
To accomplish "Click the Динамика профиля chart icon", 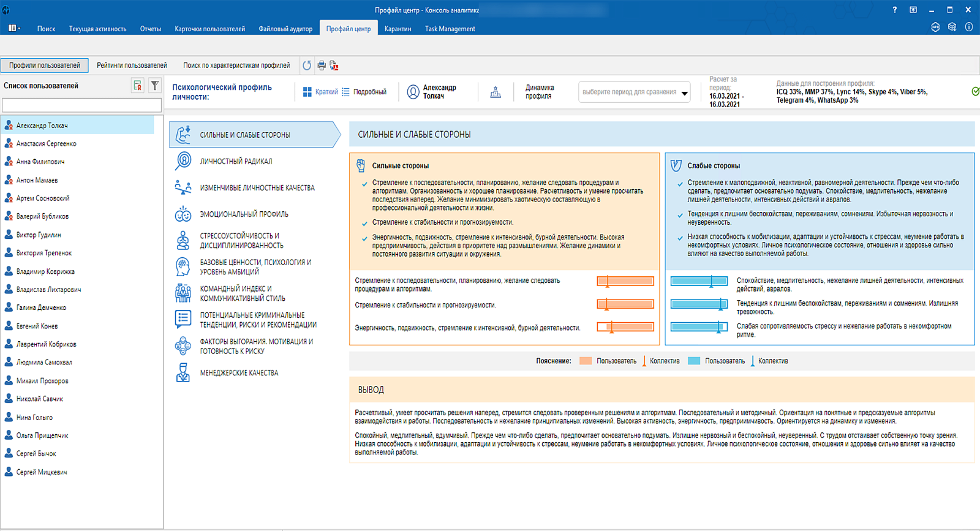I will pos(496,92).
